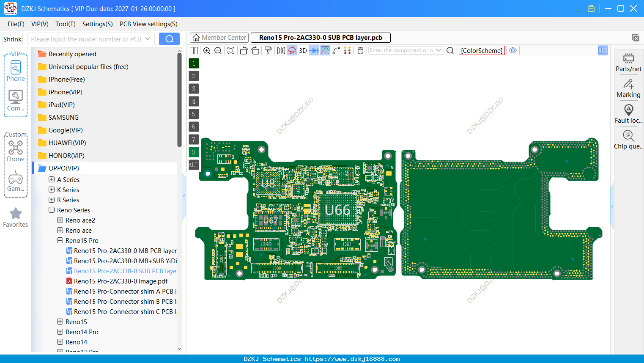The image size is (644, 363).
Task: Click the blue search button
Action: 169,39
